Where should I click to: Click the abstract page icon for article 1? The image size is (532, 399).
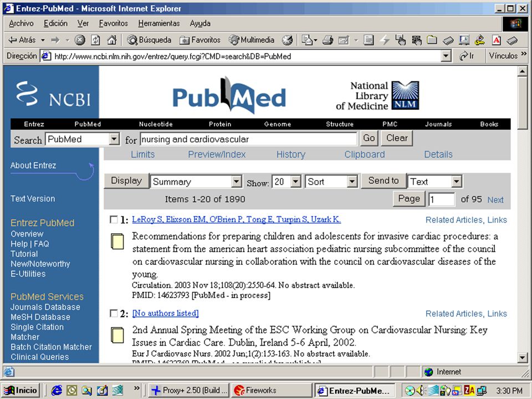click(117, 241)
